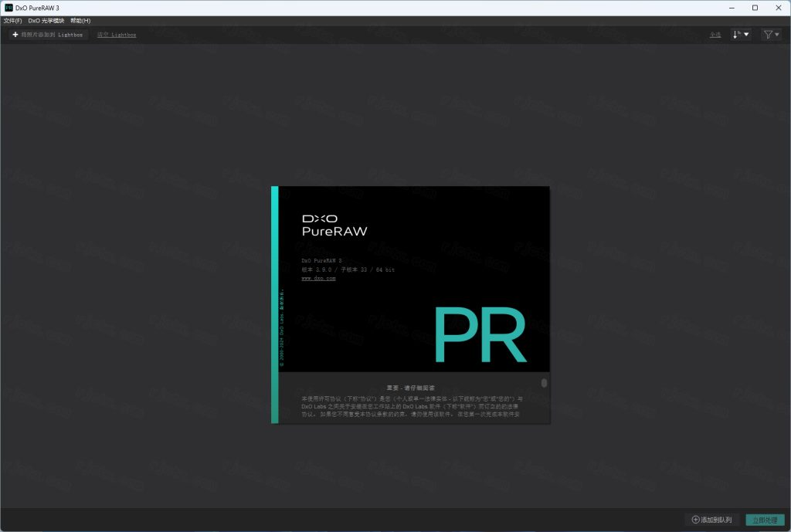Open the www.dxo.com link on splash

318,278
